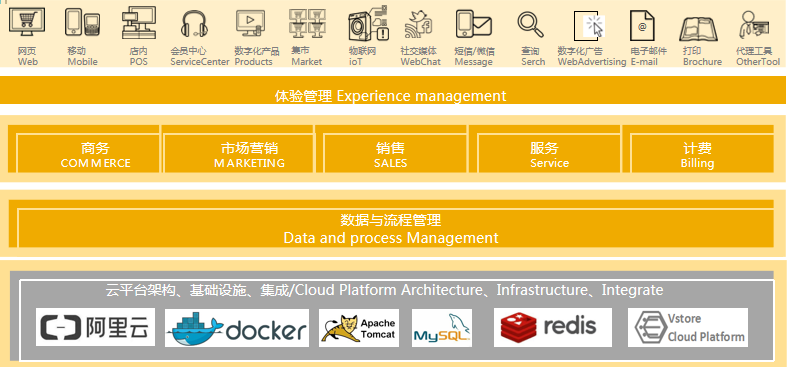Select the Mobile phones icon
The image size is (787, 367).
(x=82, y=23)
